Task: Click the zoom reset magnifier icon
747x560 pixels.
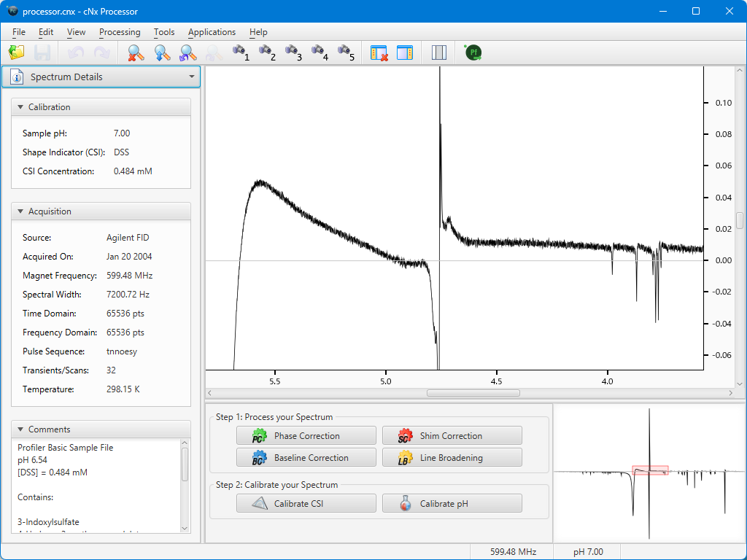Action: click(x=136, y=52)
